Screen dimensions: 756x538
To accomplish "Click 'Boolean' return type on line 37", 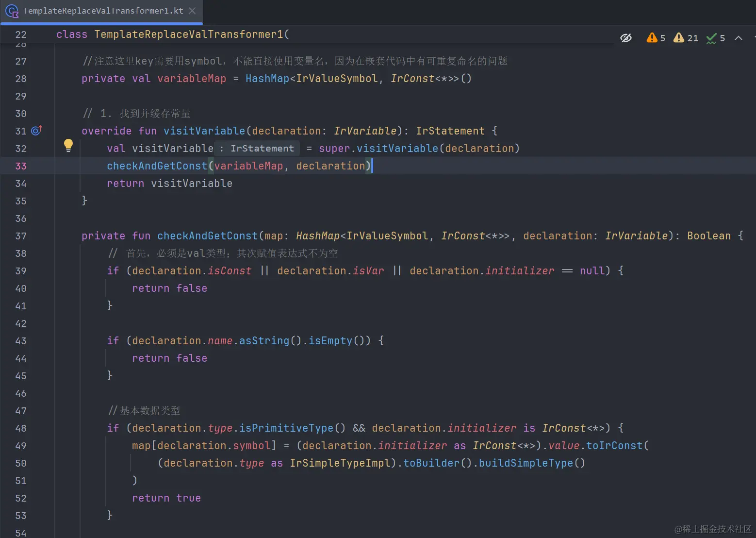I will [709, 236].
